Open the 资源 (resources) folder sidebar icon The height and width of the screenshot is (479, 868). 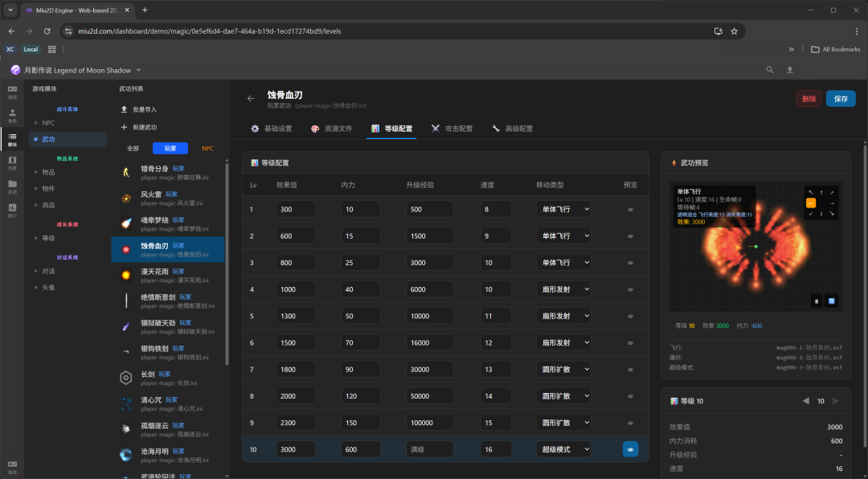(12, 186)
